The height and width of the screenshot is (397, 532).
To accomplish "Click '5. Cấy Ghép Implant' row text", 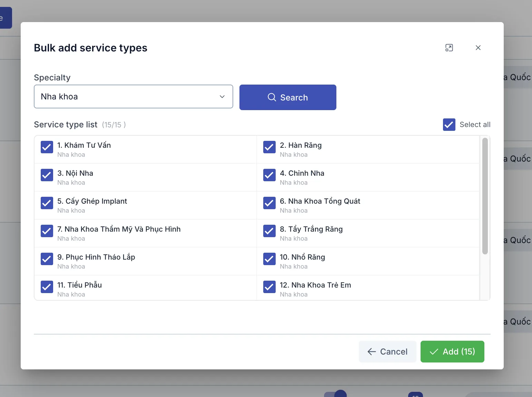I will [92, 201].
